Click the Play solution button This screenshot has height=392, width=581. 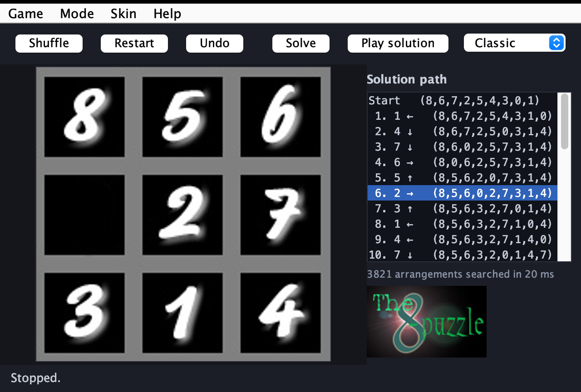click(398, 43)
